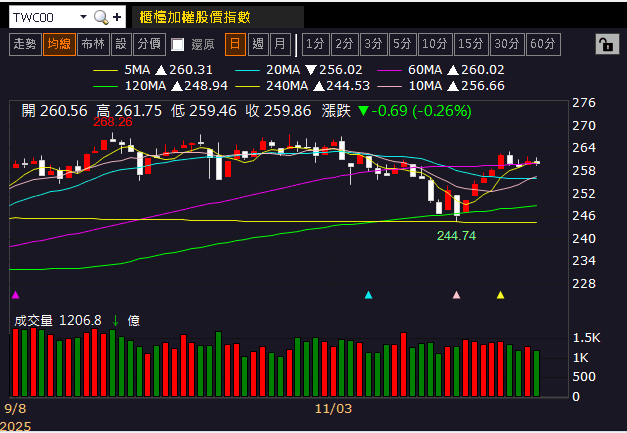Click the 60MA magenta legend swatch
This screenshot has width=627, height=433.
(389, 70)
